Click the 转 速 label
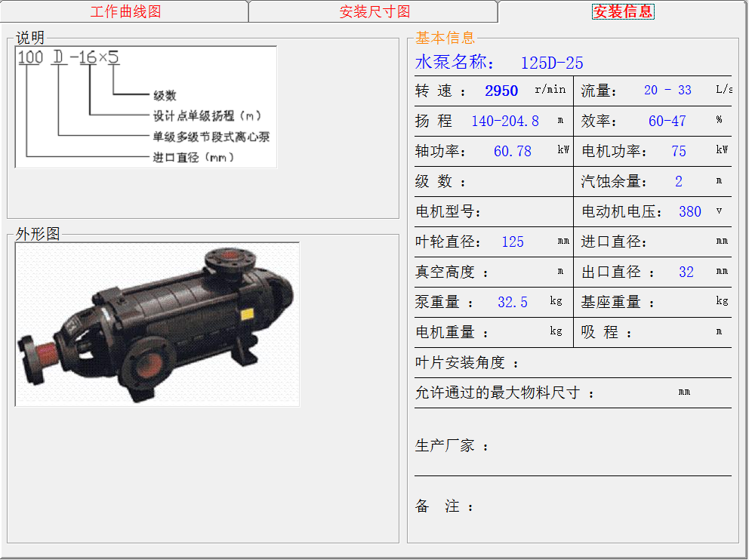The width and height of the screenshot is (749, 560). tap(440, 91)
